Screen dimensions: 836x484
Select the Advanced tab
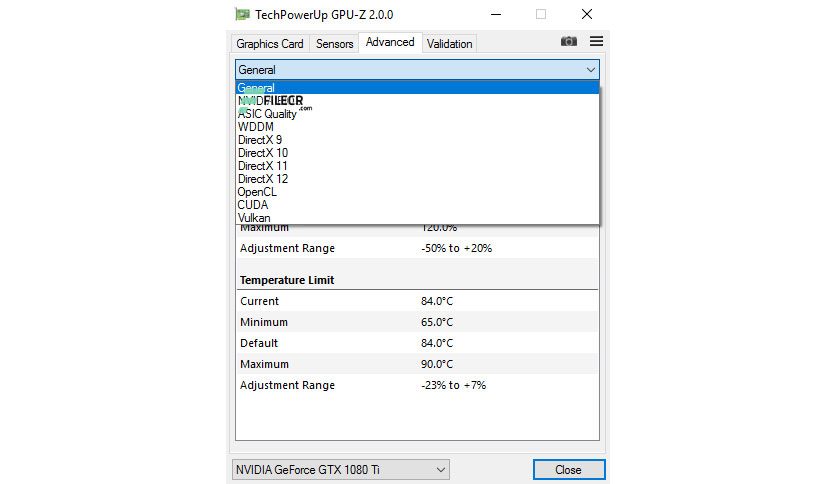click(x=390, y=42)
